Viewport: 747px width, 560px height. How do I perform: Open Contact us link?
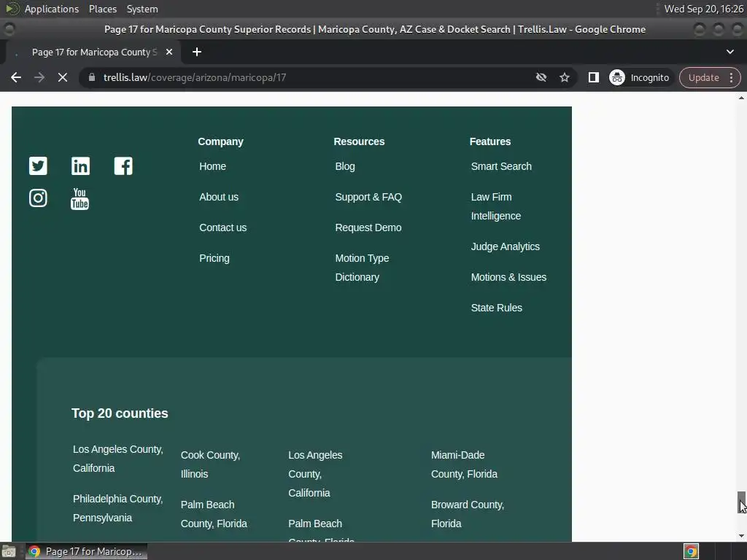pos(223,227)
